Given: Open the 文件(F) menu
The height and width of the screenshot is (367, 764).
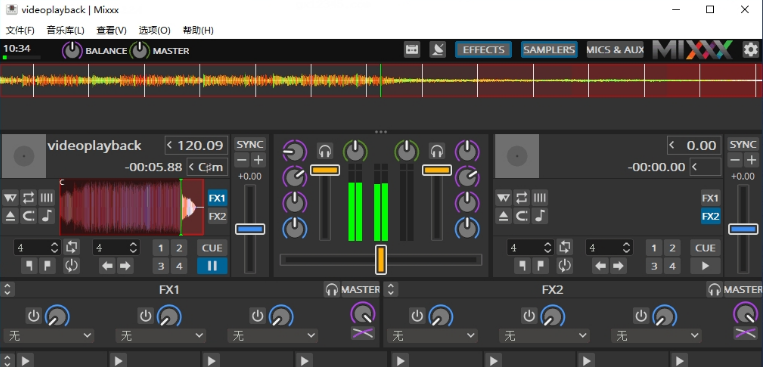Looking at the screenshot, I should (20, 30).
